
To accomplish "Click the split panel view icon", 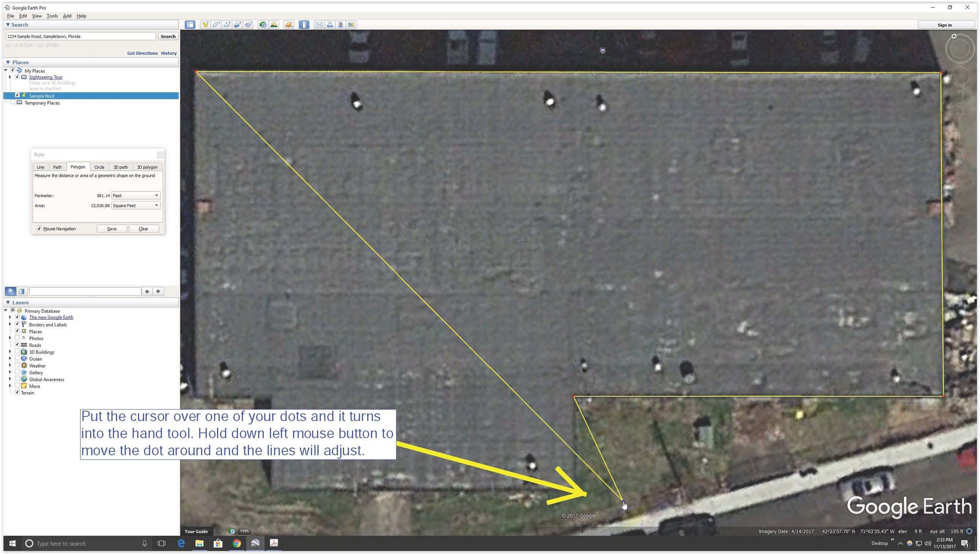I will (22, 291).
